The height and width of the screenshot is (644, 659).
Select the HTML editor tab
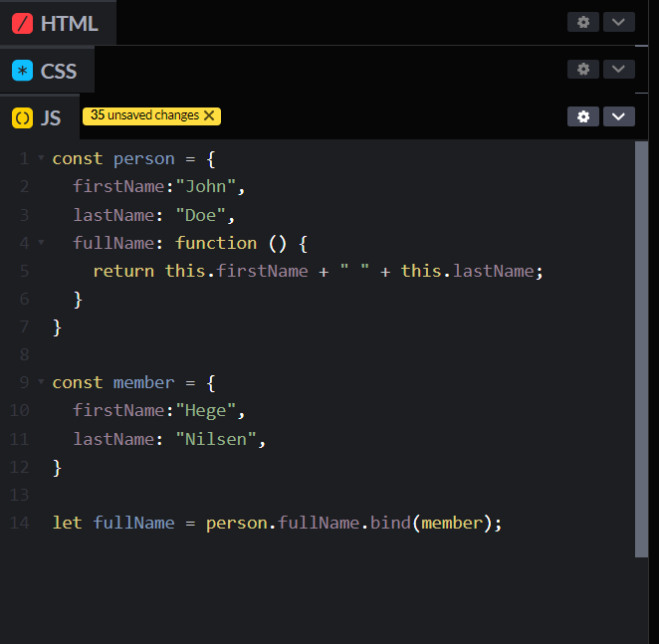tap(58, 23)
